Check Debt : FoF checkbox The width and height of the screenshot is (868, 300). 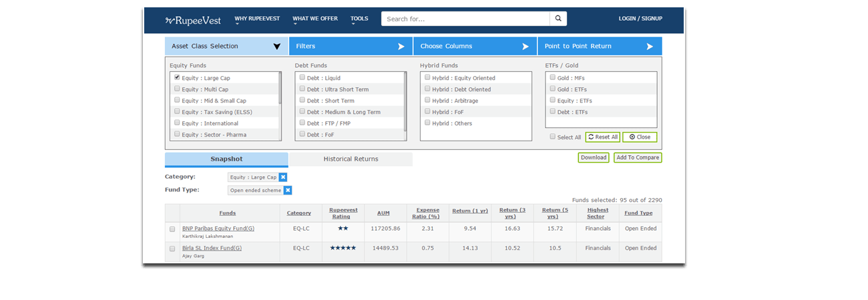[302, 134]
